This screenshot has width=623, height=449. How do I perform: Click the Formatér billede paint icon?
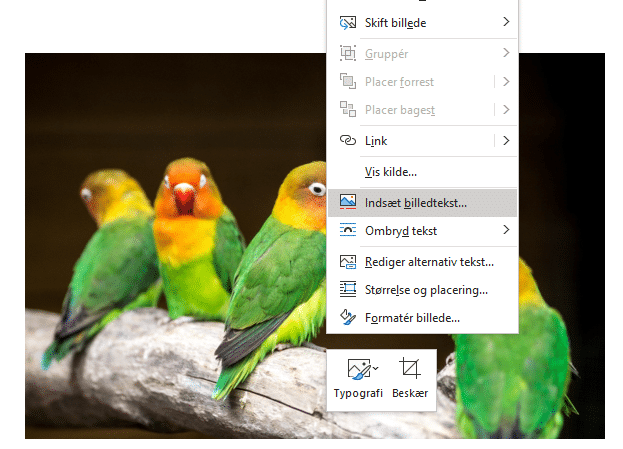click(x=348, y=318)
